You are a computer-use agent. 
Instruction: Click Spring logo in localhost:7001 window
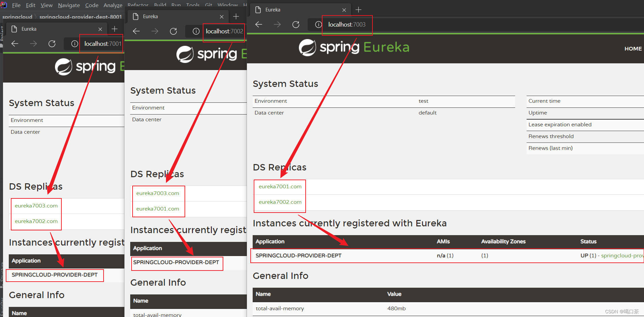90,66
